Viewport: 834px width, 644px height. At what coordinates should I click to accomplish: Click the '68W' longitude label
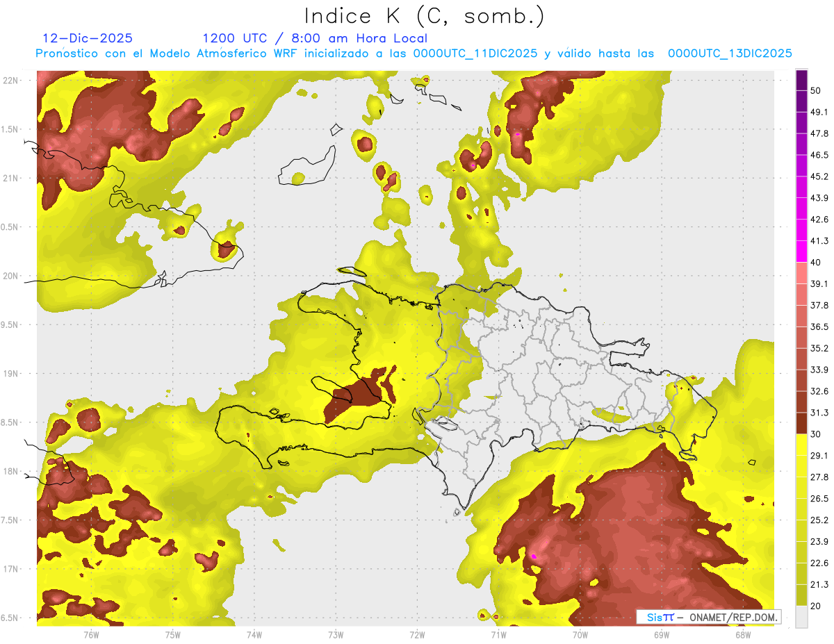click(743, 634)
